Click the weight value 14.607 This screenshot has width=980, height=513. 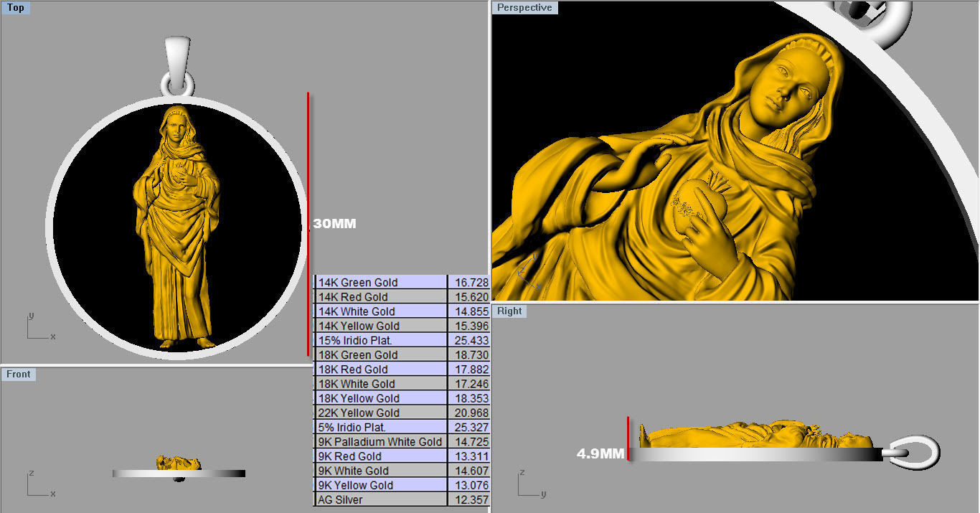point(471,471)
